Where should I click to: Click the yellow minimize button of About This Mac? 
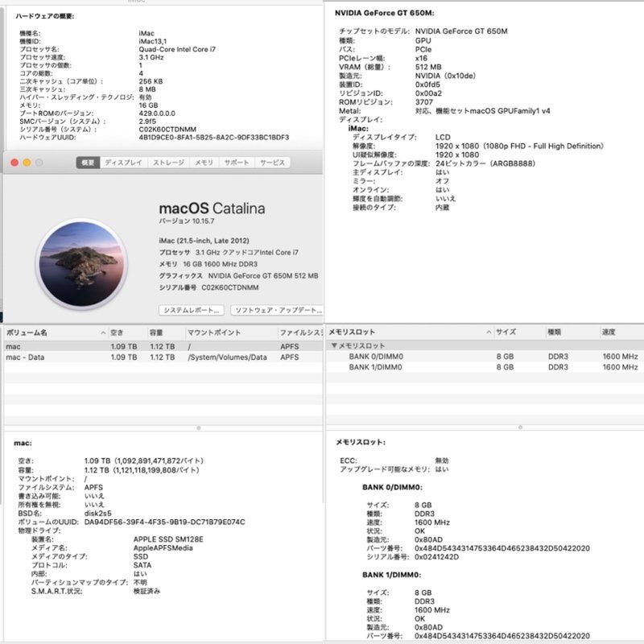point(27,163)
